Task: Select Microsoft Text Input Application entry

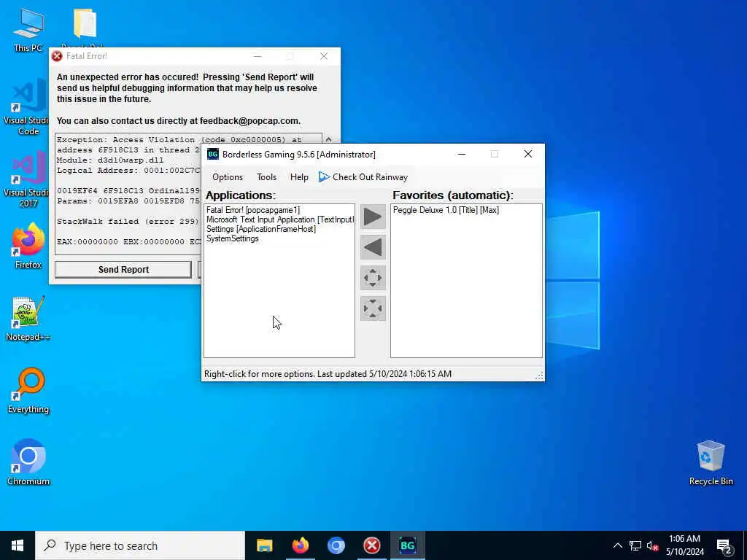Action: click(279, 219)
